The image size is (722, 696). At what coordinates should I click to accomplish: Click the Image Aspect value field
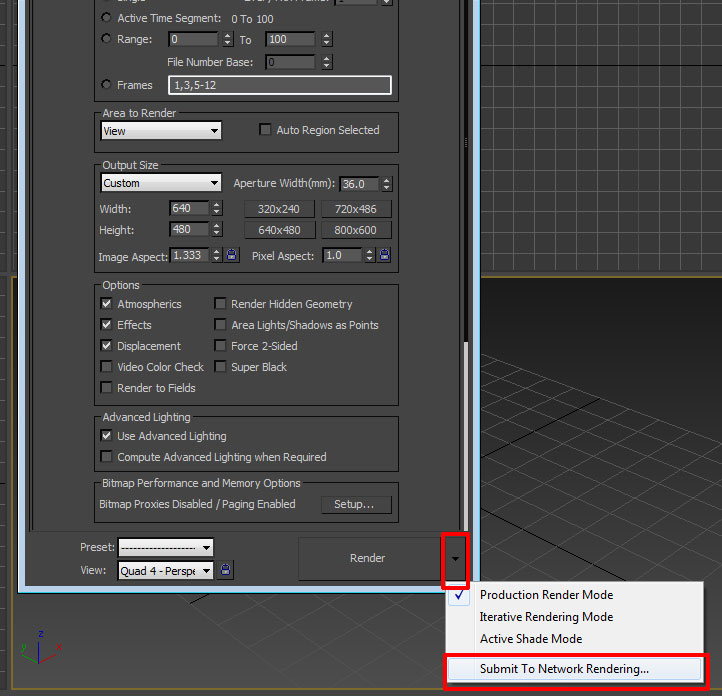coord(190,255)
